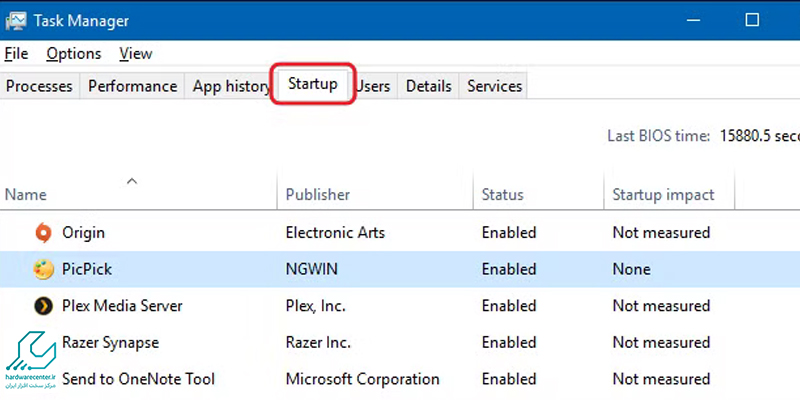Switch to the Processes tab
The width and height of the screenshot is (800, 400).
(39, 86)
